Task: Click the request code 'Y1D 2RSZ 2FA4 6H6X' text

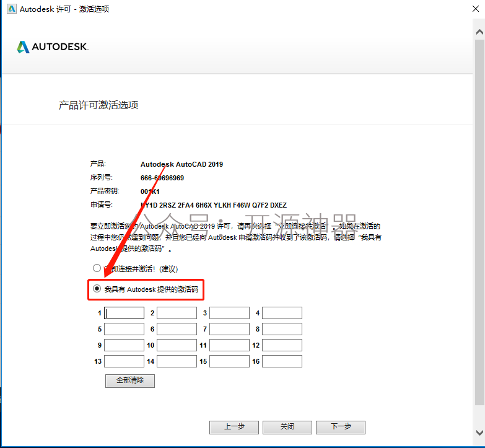Action: pyautogui.click(x=177, y=205)
